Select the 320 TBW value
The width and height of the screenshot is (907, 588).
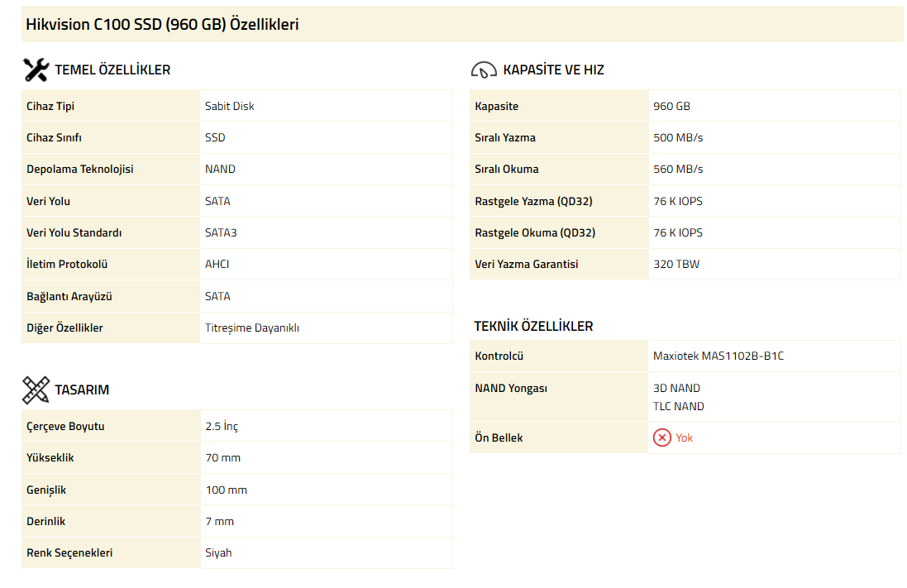(676, 264)
